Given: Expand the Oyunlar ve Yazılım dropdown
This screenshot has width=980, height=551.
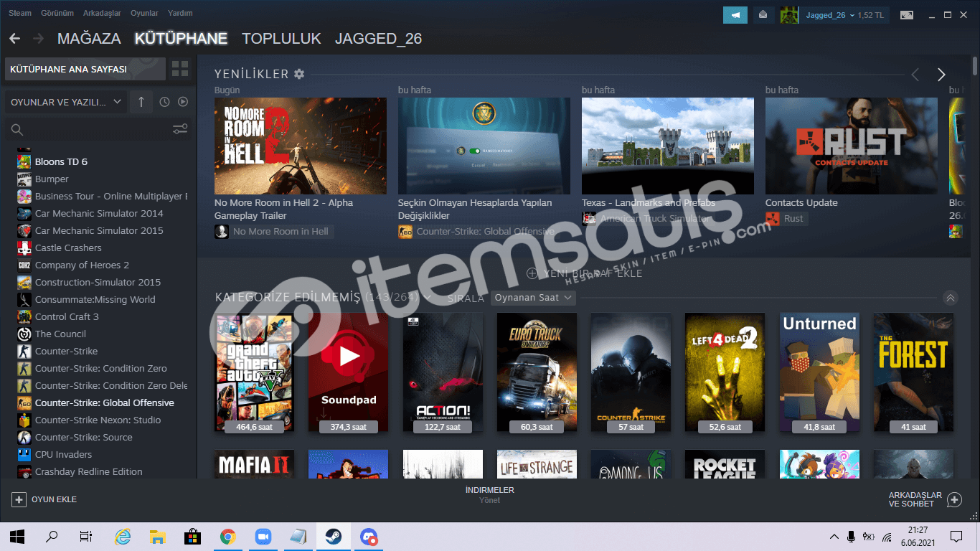Looking at the screenshot, I should [x=66, y=102].
